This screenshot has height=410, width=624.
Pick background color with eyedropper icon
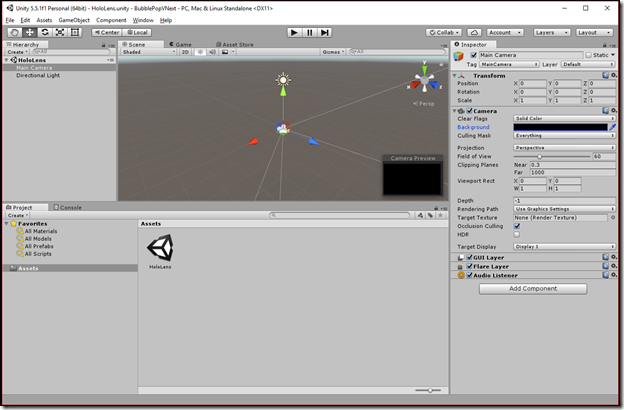tap(612, 127)
